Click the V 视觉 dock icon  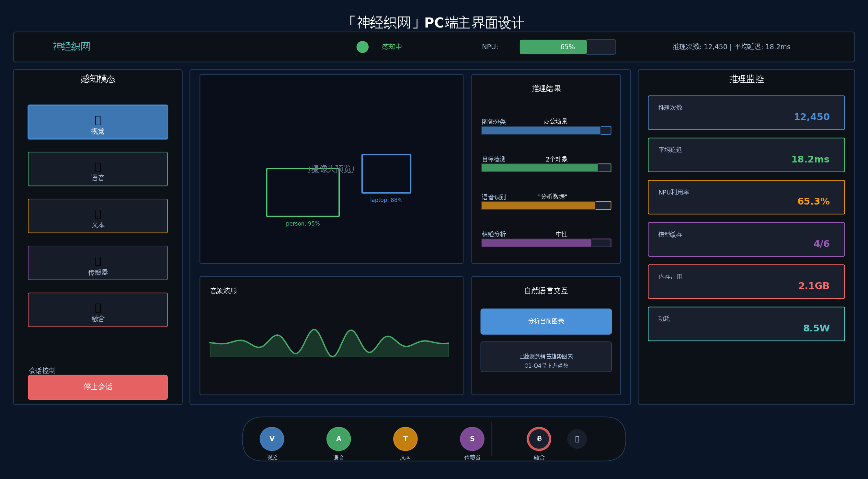272,439
